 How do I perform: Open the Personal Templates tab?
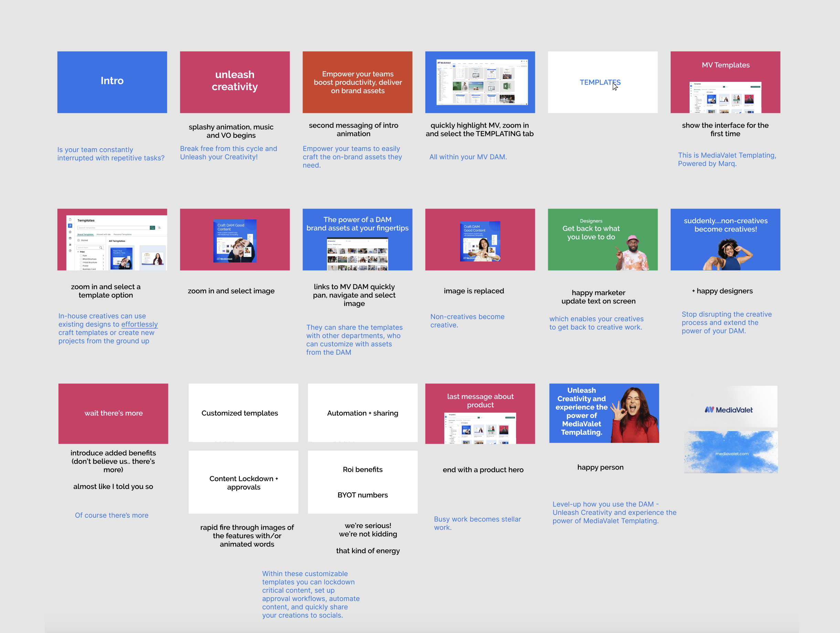123,235
